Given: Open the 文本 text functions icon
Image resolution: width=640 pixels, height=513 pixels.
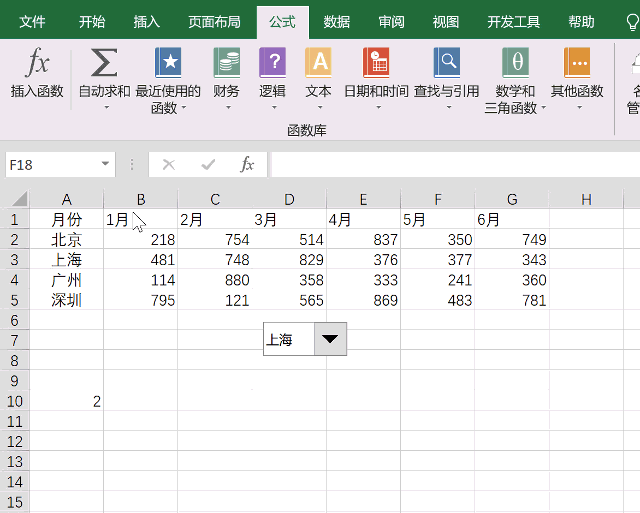Looking at the screenshot, I should point(318,62).
